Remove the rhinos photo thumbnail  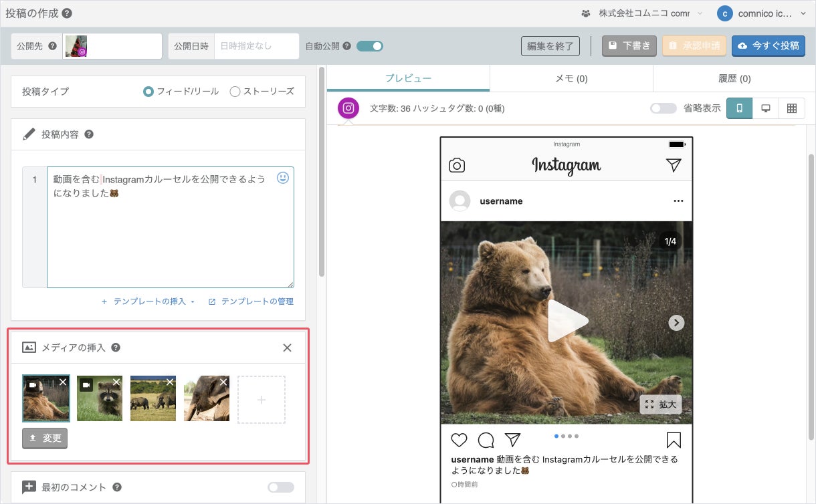click(170, 382)
